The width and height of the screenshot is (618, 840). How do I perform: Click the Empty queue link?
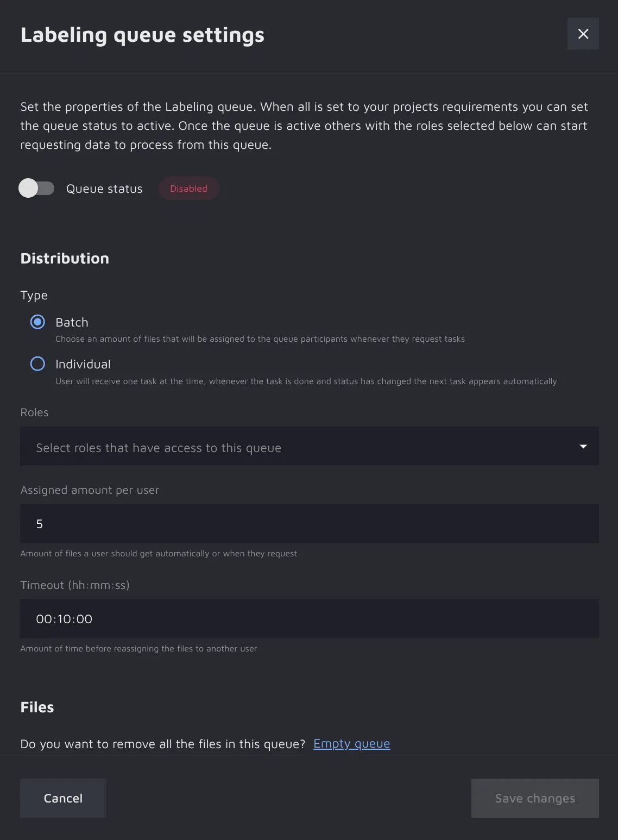351,744
